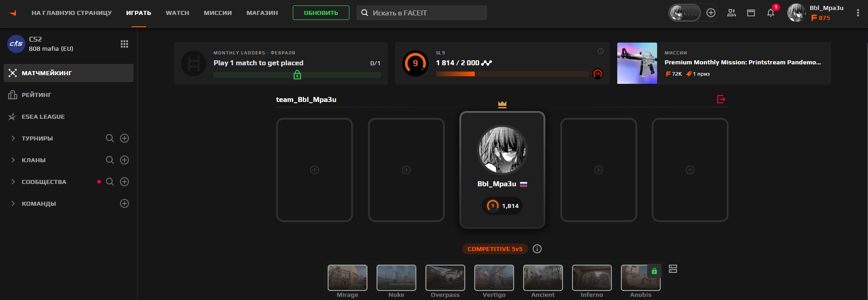
Task: Search communities with the СООБЩЕСТВА magnifier
Action: (x=110, y=182)
